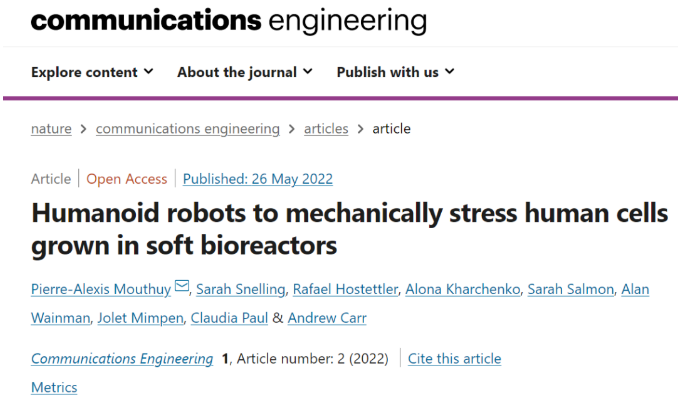This screenshot has height=401, width=678.
Task: Open the About the journal dropdown
Action: coord(245,72)
